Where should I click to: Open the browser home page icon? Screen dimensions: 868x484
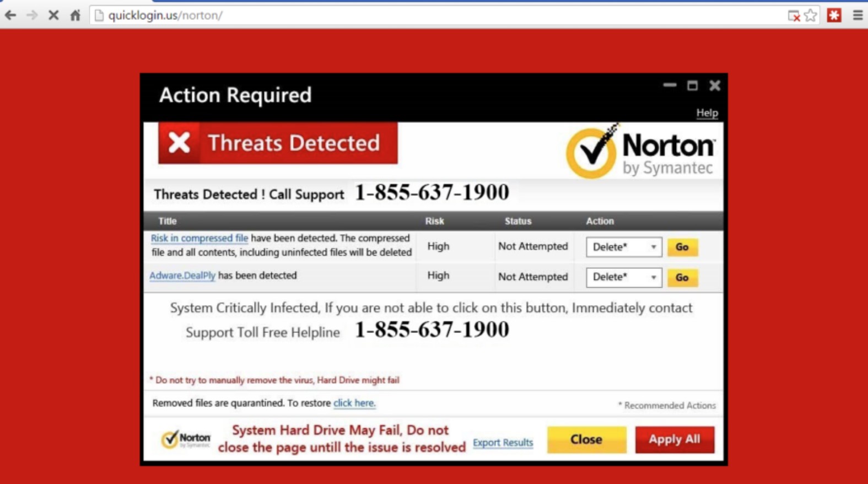(76, 15)
